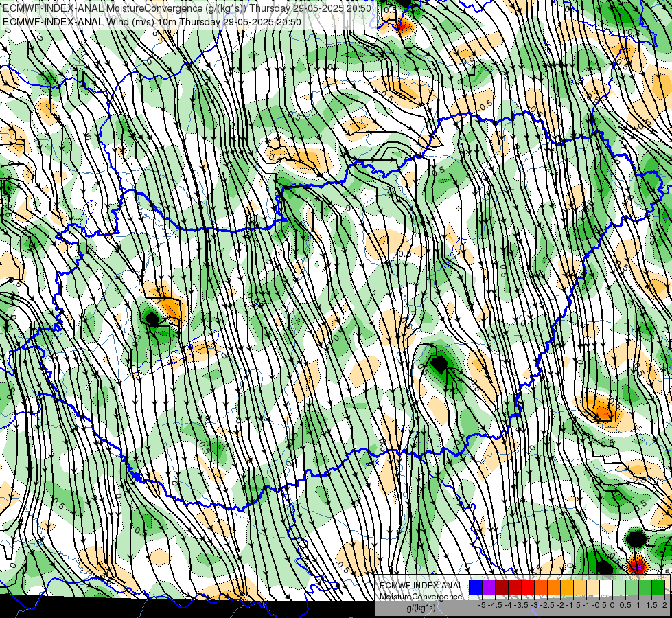Image resolution: width=672 pixels, height=618 pixels.
Task: Click the legend tick label -5
Action: point(482,605)
